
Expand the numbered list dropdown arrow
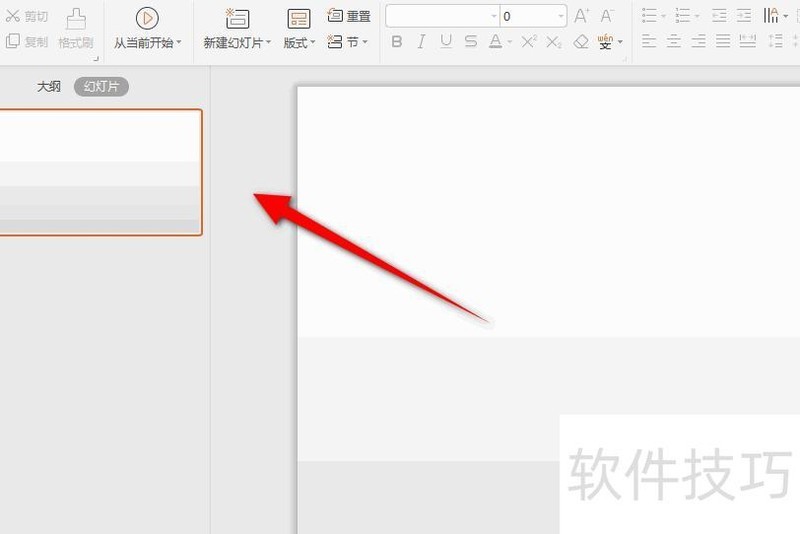click(x=697, y=16)
